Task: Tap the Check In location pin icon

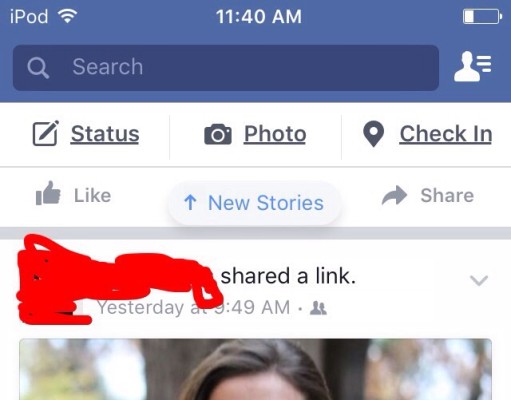Action: [x=373, y=134]
